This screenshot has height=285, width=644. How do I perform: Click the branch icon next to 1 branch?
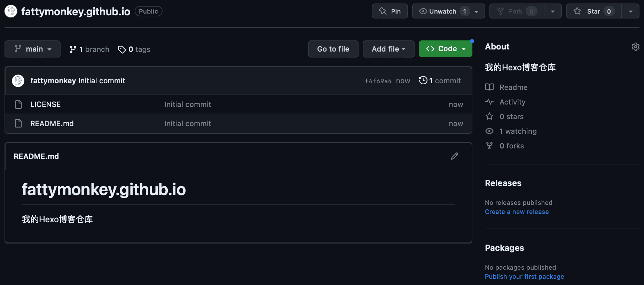pyautogui.click(x=73, y=49)
